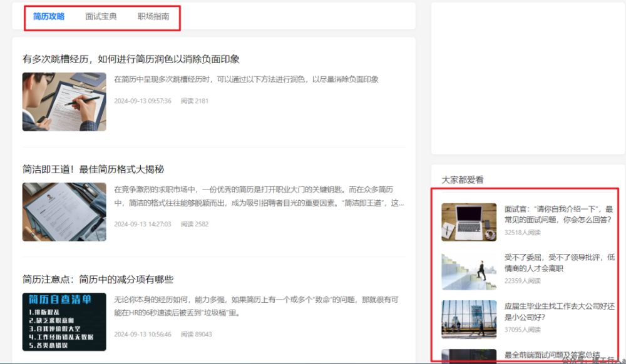626x364 pixels.
Task: Click the timestamp 2024-09-13 14:27:03
Action: pyautogui.click(x=143, y=224)
